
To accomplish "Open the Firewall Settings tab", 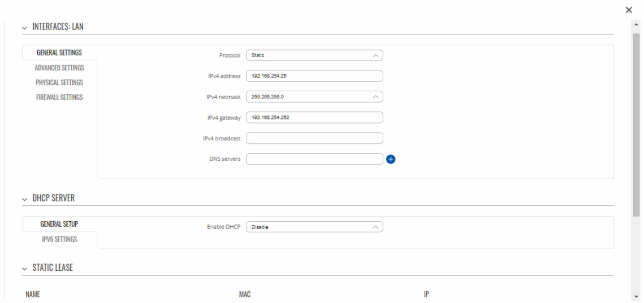I will (x=59, y=97).
